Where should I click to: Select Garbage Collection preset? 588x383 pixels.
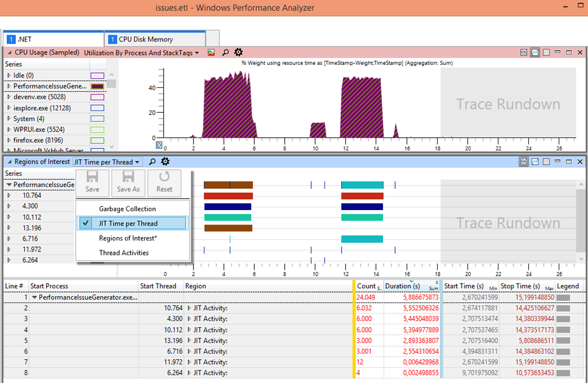(x=133, y=209)
